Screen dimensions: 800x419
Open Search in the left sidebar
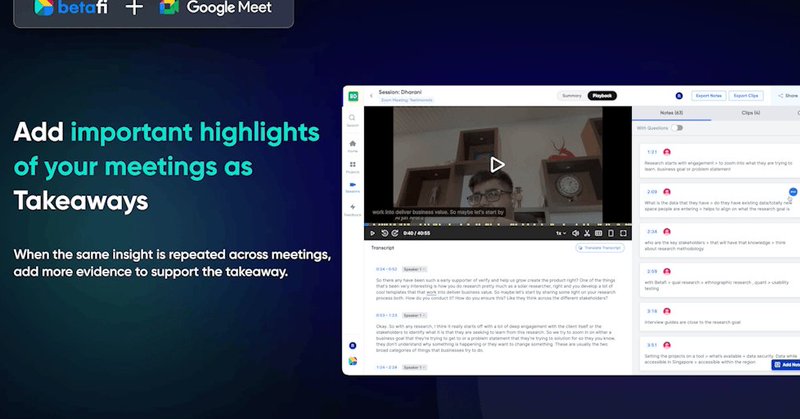coord(353,120)
